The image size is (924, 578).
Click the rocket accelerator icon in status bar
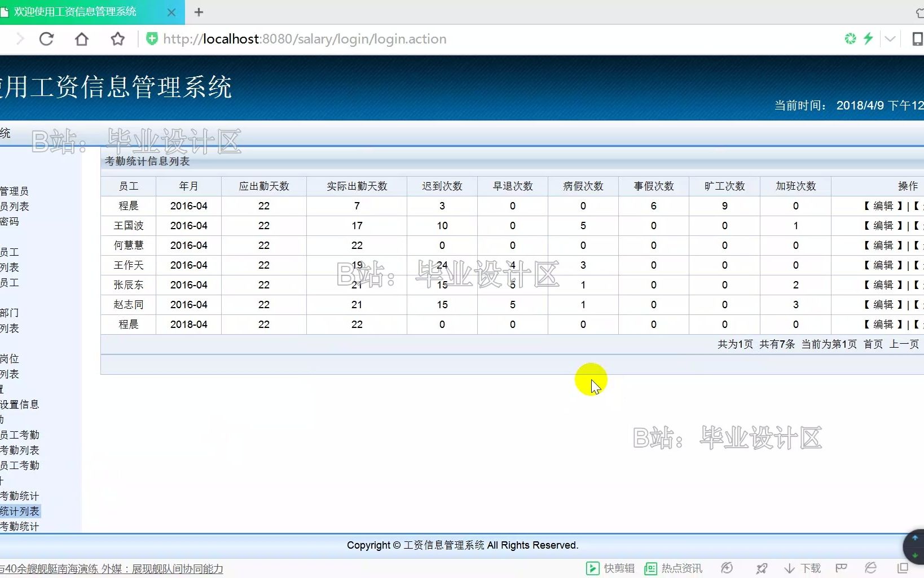tap(762, 568)
